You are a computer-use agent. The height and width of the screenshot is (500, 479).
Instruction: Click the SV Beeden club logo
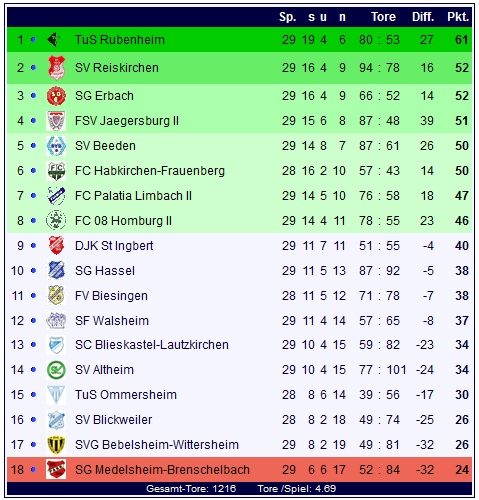click(56, 146)
